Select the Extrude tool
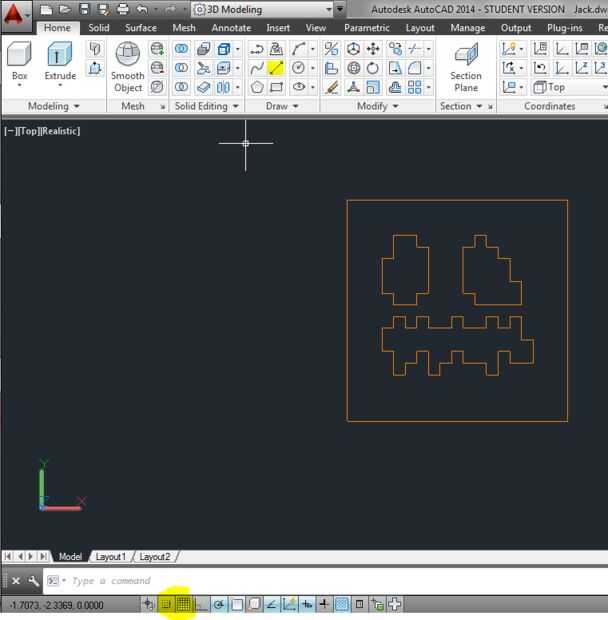This screenshot has height=620, width=608. (60, 59)
